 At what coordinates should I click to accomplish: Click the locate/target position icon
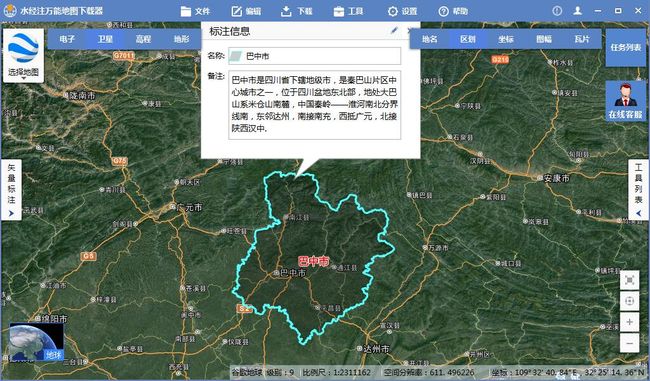[629, 301]
